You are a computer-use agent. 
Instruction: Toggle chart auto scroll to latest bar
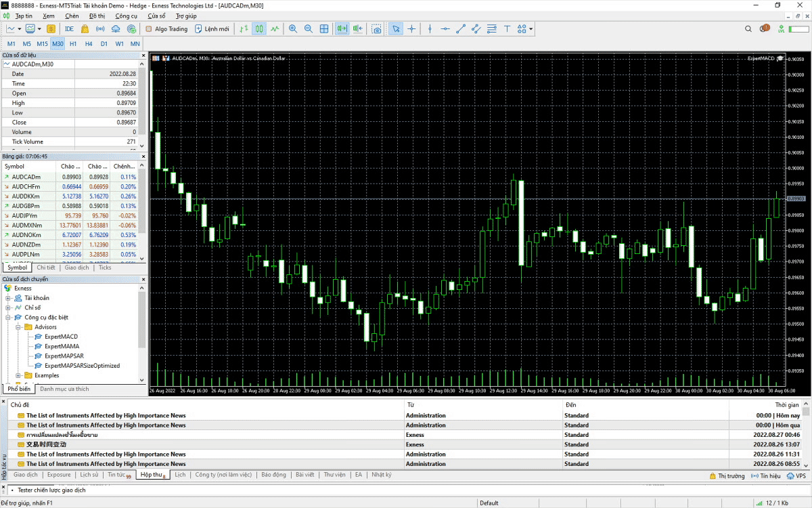342,29
